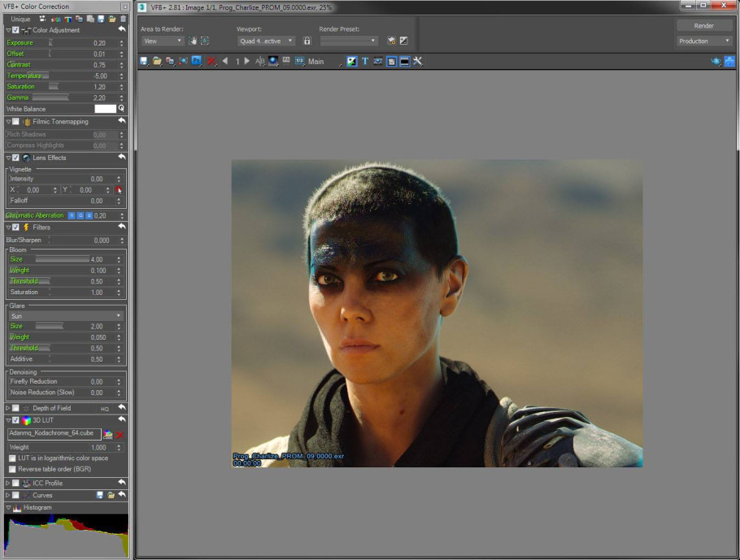Open the Viewport Quad 4 dropdown
This screenshot has width=740, height=560.
coord(266,41)
